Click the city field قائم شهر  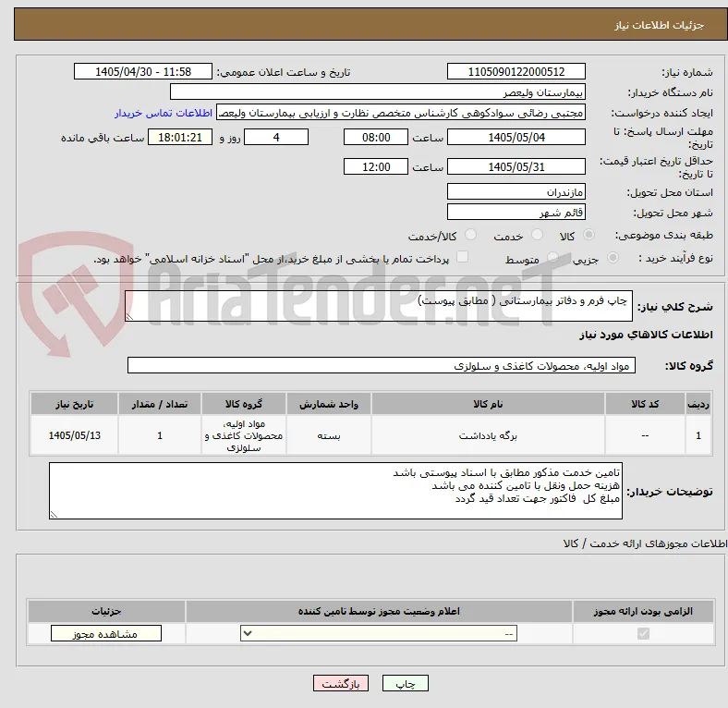point(516,212)
